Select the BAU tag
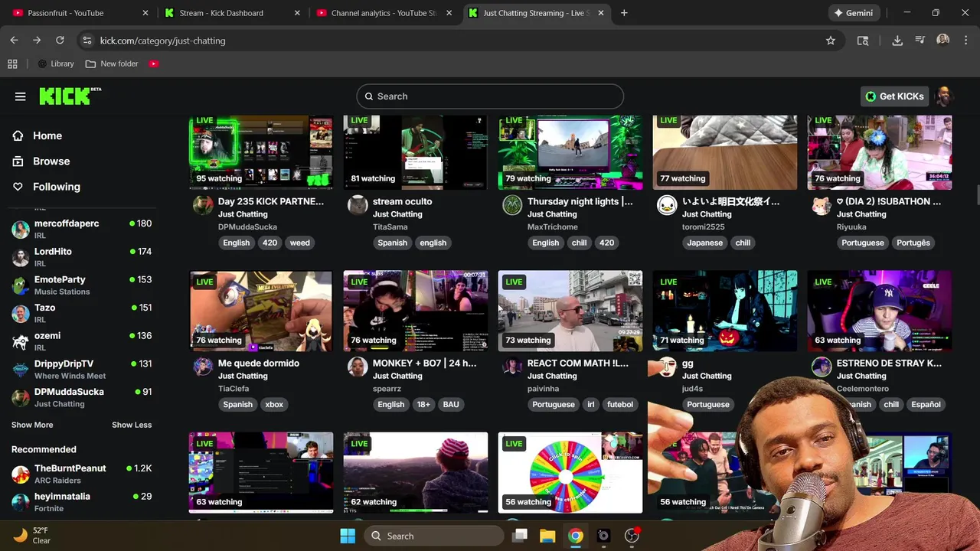 451,404
